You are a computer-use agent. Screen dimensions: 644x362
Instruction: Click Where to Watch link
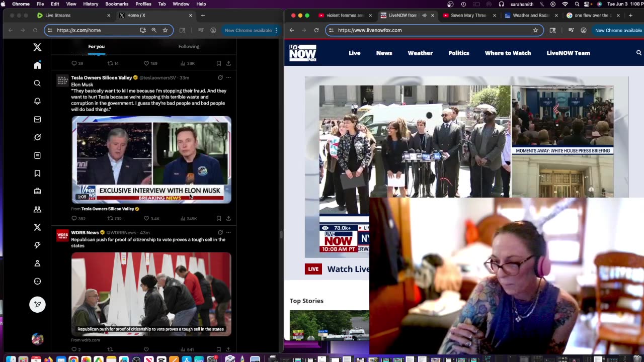click(508, 53)
